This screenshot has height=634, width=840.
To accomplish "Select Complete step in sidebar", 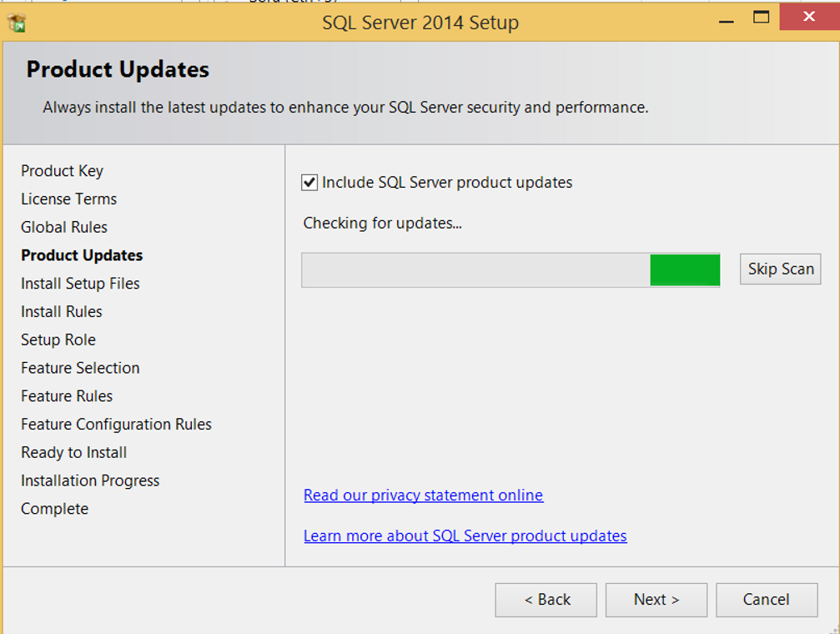I will (55, 509).
